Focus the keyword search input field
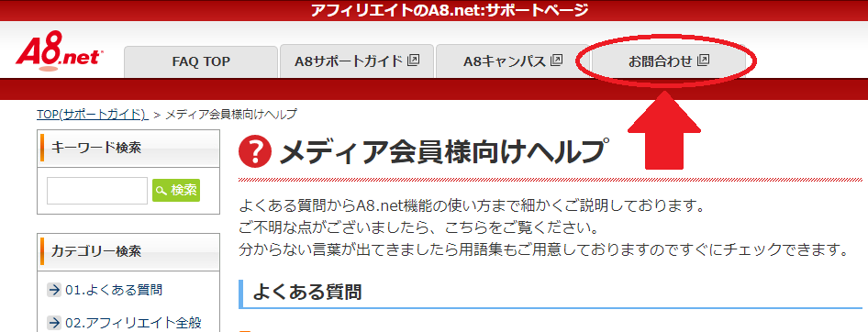868x332 pixels. pos(97,191)
